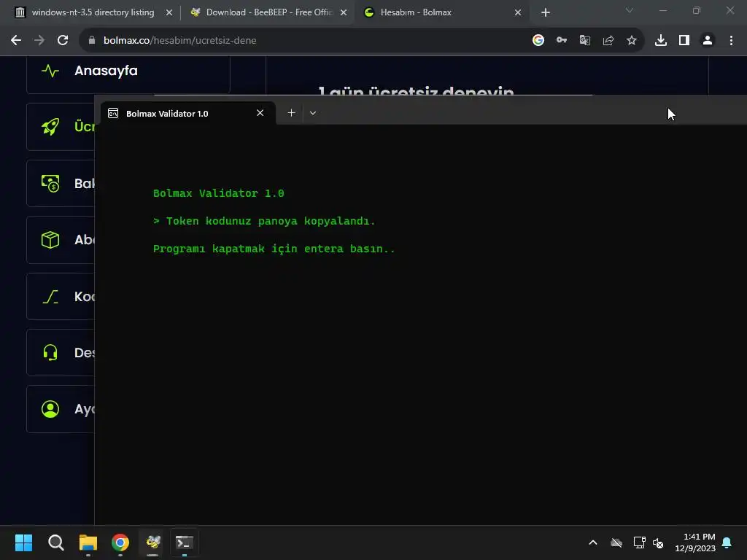Click the box package icon in sidebar

coord(50,239)
